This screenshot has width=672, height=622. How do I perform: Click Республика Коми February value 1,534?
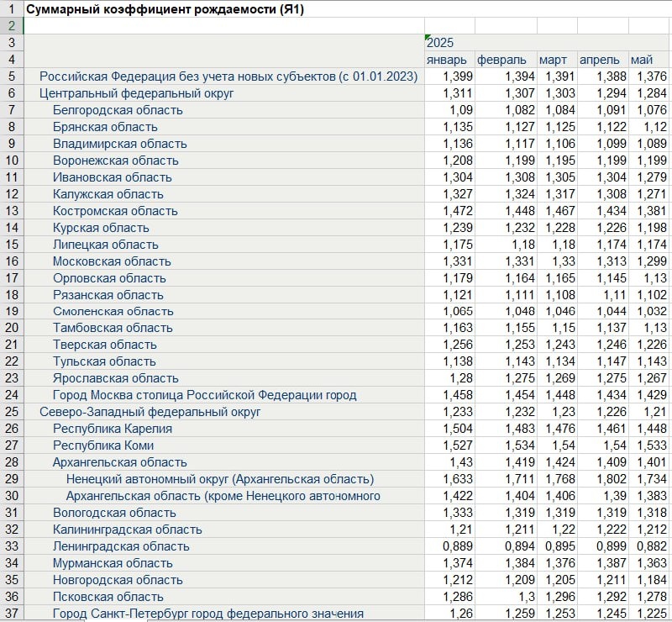coord(506,445)
